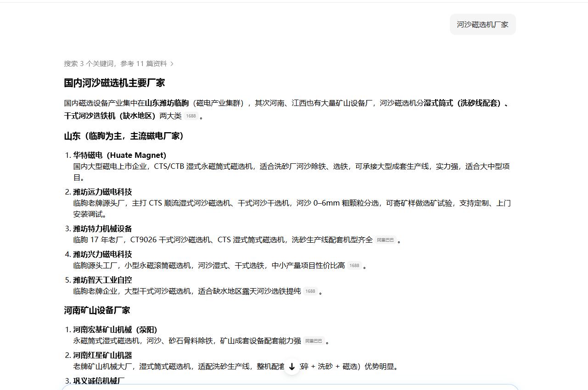Click the subheading 河南矿山设备厂家
588x390 pixels.
97,311
